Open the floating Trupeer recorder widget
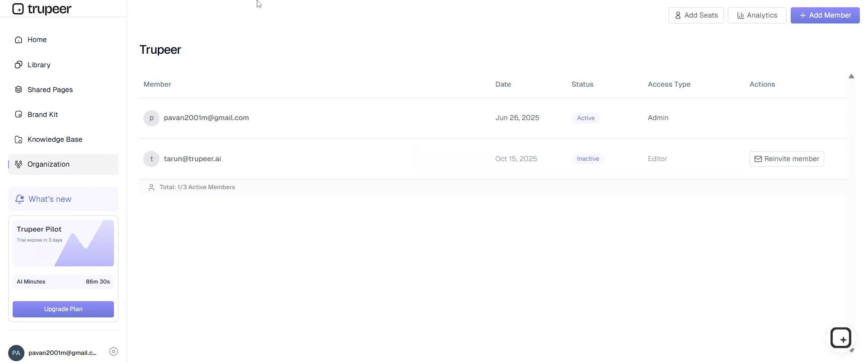This screenshot has width=868, height=363. click(841, 338)
